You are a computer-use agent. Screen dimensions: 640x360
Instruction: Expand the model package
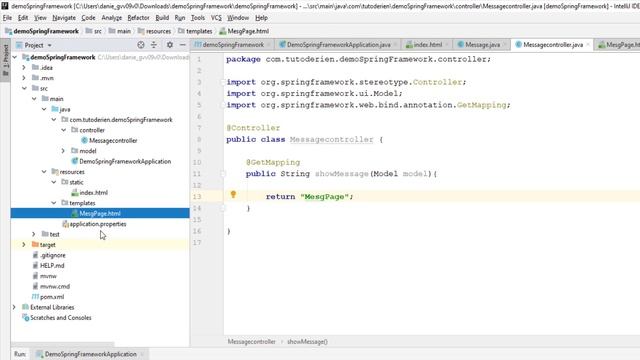click(x=64, y=151)
